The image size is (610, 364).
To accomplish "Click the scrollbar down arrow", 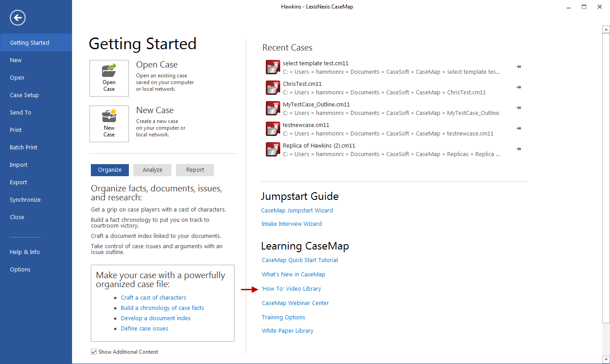I will point(606,359).
